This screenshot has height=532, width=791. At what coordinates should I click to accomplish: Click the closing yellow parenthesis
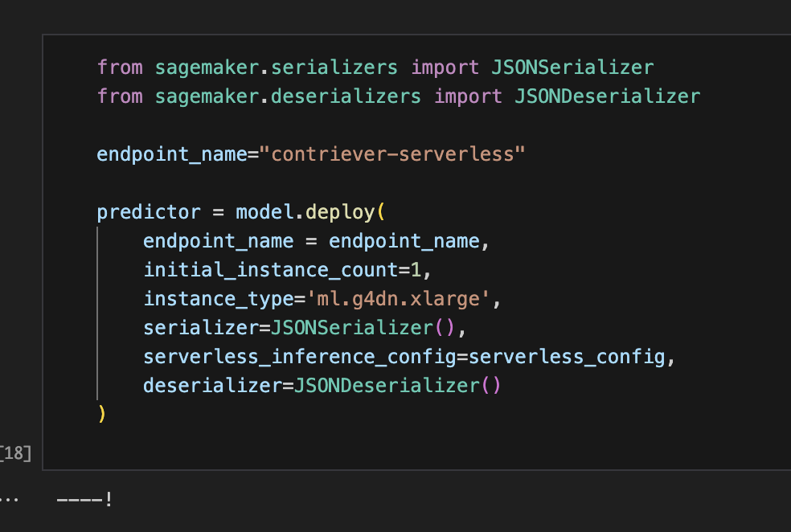[101, 414]
